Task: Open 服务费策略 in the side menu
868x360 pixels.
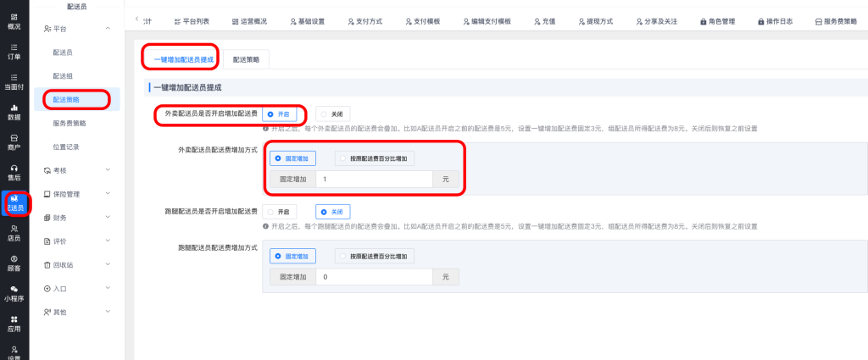Action: (x=70, y=123)
